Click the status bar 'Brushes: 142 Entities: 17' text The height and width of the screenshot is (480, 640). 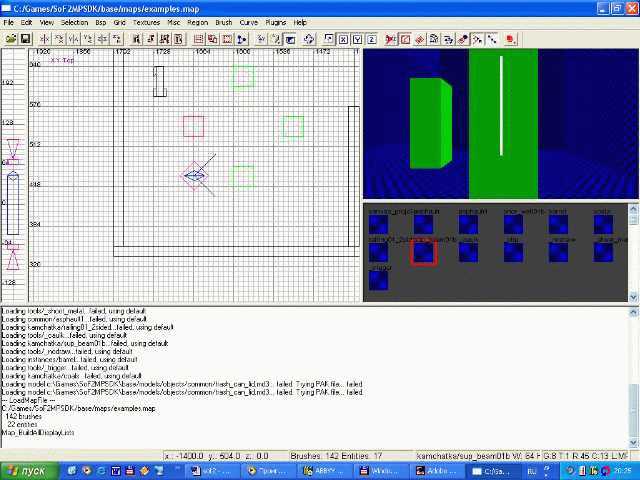click(x=336, y=456)
